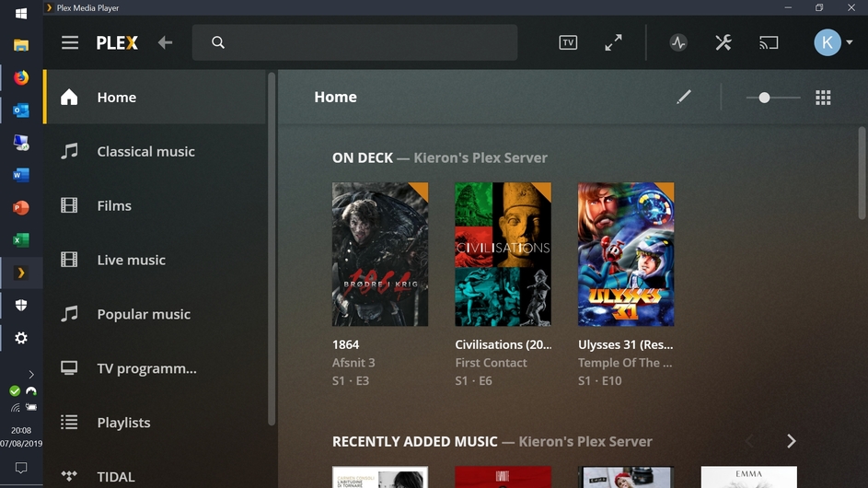Open the Carmen Consoli album cover
This screenshot has height=488, width=868.
pyautogui.click(x=380, y=477)
